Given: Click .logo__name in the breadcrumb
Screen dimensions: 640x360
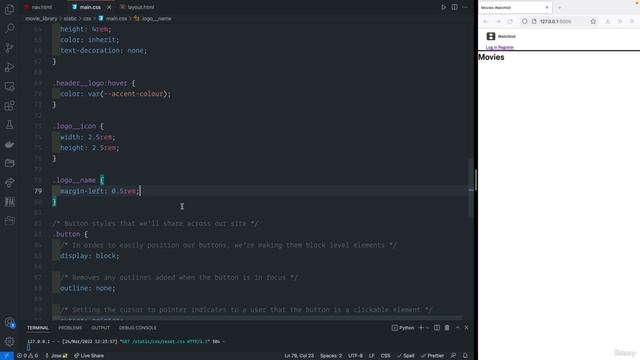Looking at the screenshot, I should 156,18.
